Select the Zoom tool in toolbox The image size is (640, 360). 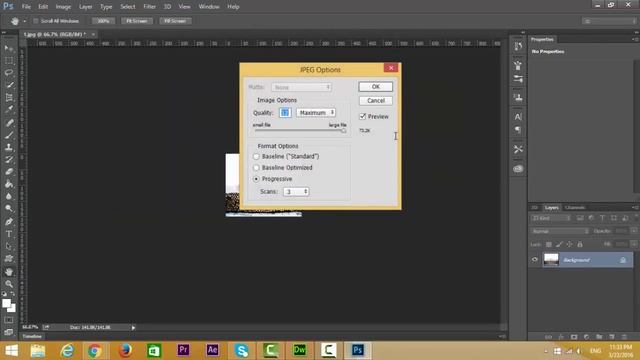tap(9, 284)
